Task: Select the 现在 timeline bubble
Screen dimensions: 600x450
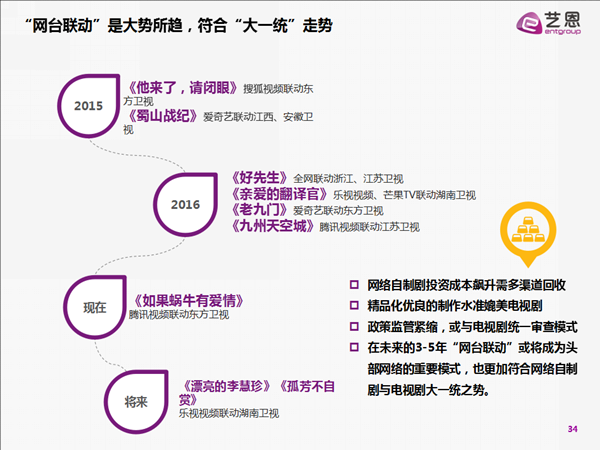Action: tap(95, 307)
